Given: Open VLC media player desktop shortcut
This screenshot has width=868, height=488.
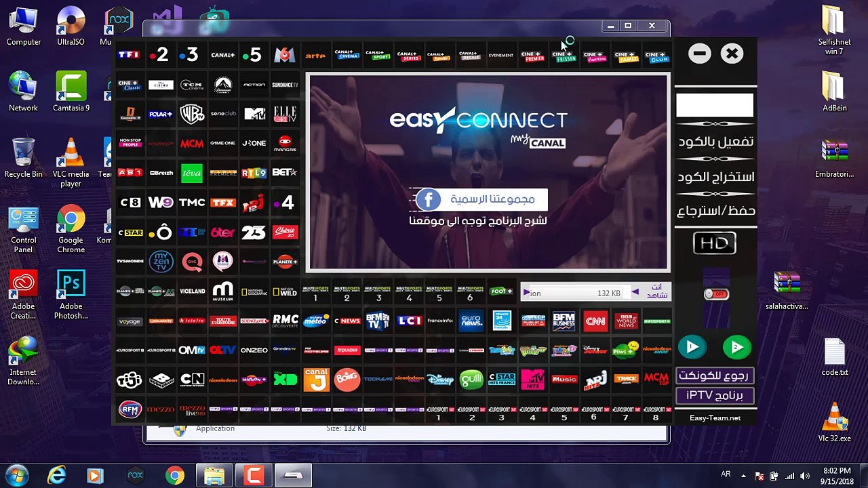Looking at the screenshot, I should pos(71,163).
